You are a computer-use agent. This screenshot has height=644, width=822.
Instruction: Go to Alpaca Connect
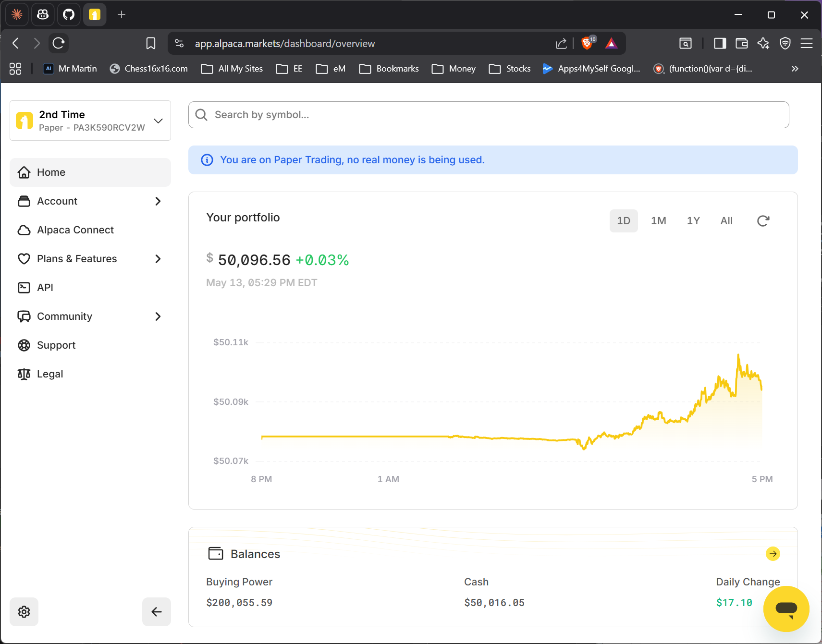tap(90, 230)
